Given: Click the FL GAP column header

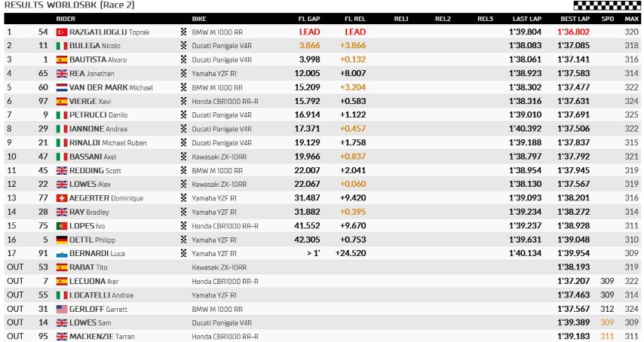Looking at the screenshot, I should tap(309, 19).
